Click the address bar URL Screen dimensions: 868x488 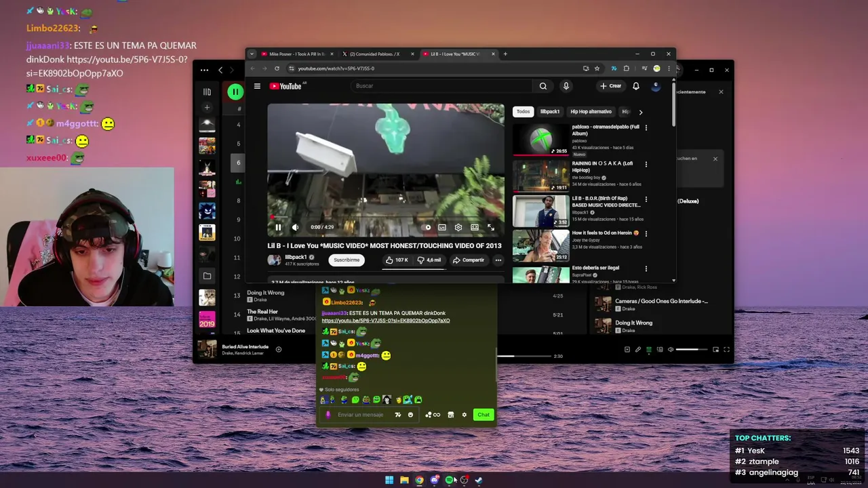tap(336, 68)
